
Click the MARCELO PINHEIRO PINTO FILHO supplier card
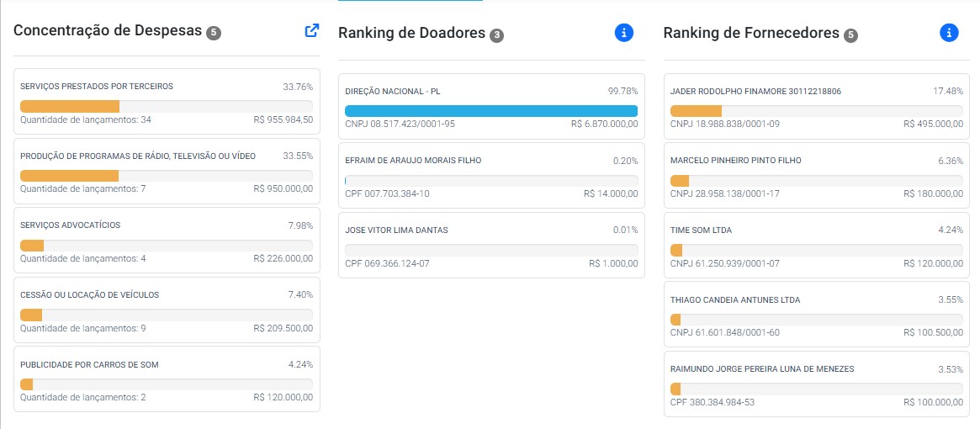(x=816, y=176)
